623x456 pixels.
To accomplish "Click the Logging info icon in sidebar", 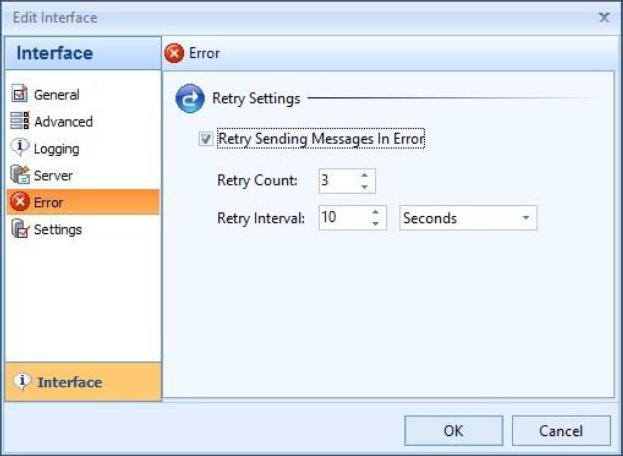I will (19, 149).
